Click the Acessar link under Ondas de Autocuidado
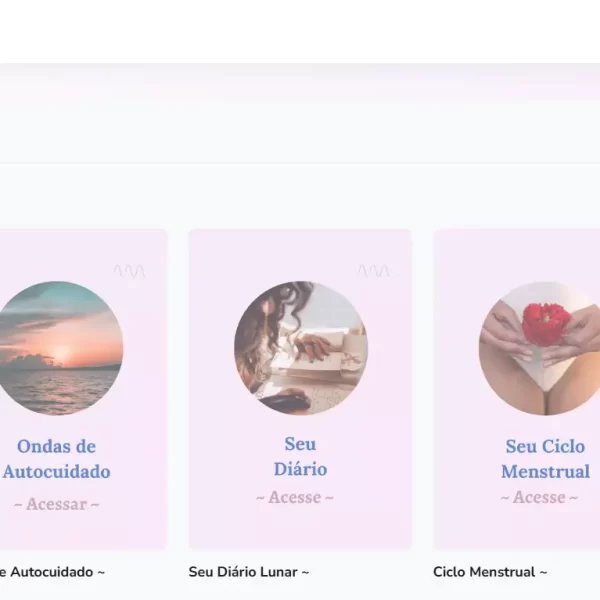Screen dimensions: 600x600 (x=57, y=504)
